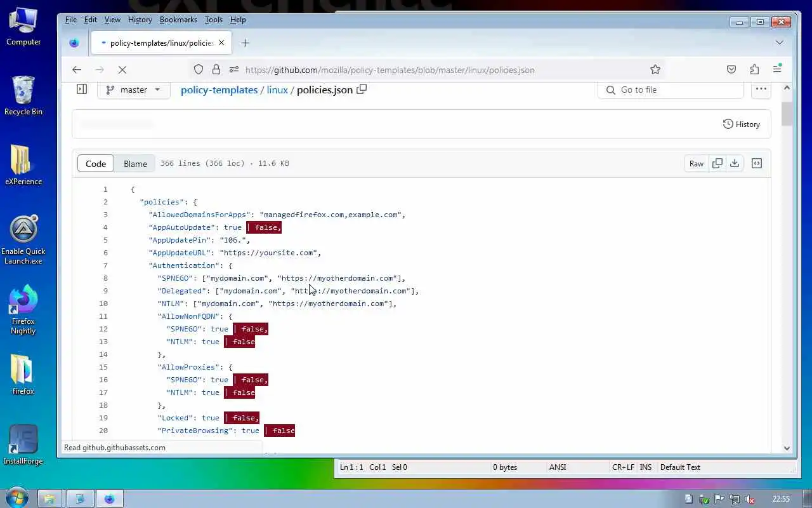
Task: Open the Windows Start menu
Action: coord(16,497)
